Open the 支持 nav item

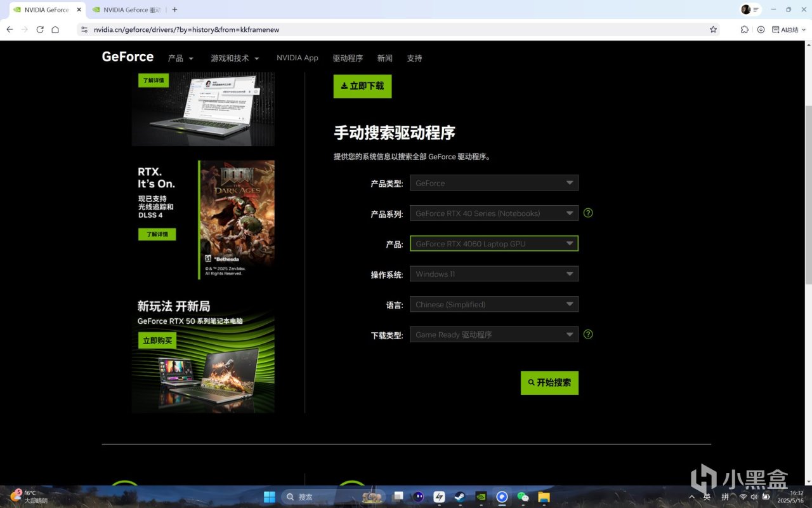click(414, 58)
